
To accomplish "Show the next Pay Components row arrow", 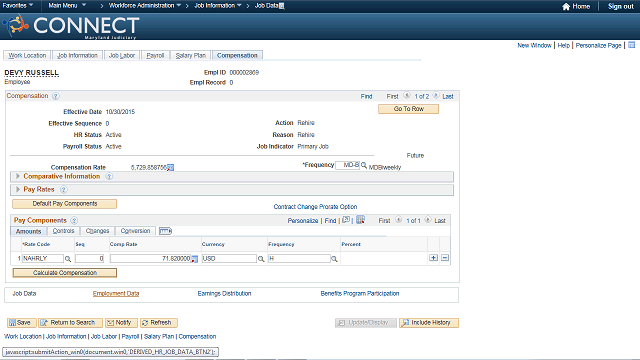I will click(x=428, y=220).
